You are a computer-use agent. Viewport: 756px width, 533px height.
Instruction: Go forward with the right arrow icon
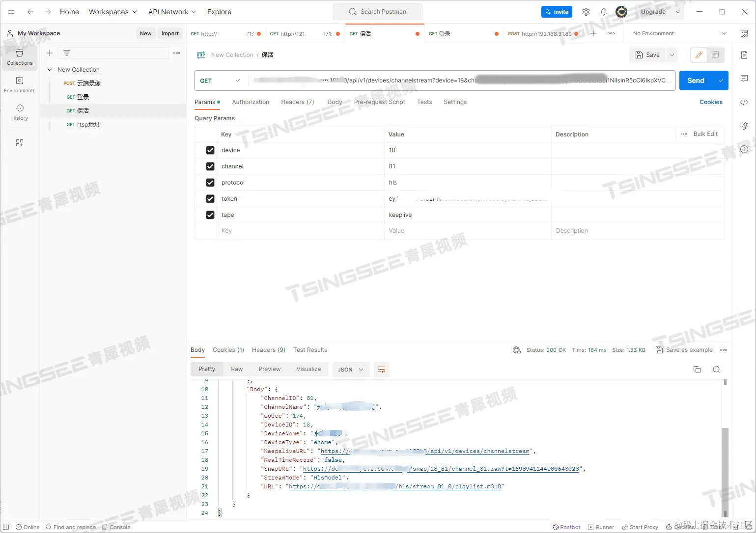point(48,12)
